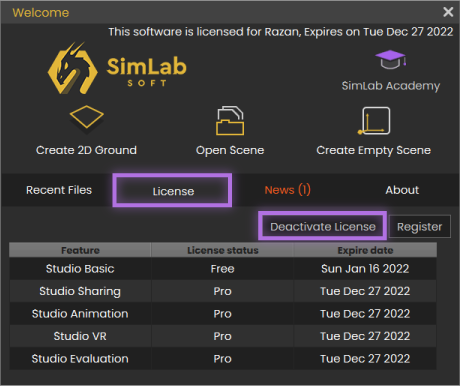Select the Studio Evaluation feature cell
Screen dimensions: 460x386
80,359
